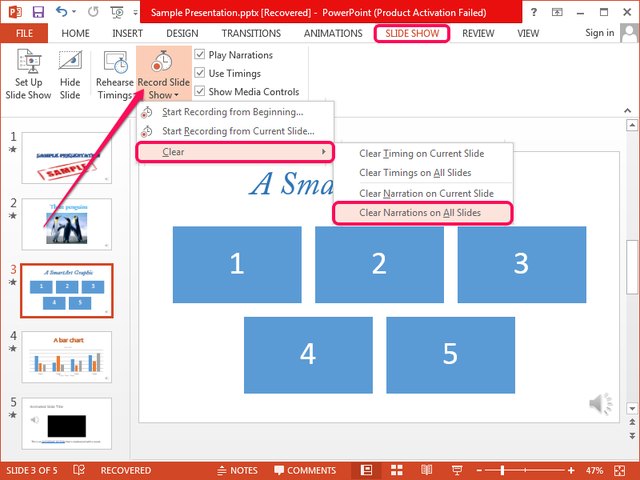Click Sign in link
Viewport: 640px width, 480px height.
(x=600, y=33)
